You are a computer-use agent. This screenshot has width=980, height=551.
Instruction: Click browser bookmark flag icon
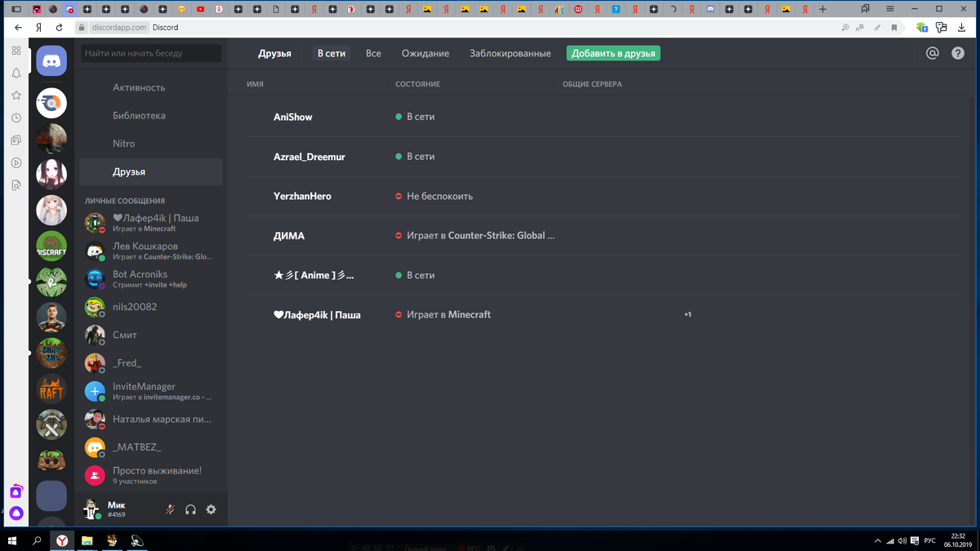pos(894,27)
